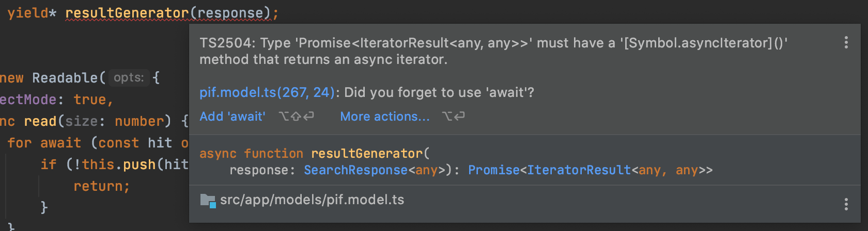Place cursor on the yield keyword
The height and width of the screenshot is (231, 868).
[x=28, y=13]
